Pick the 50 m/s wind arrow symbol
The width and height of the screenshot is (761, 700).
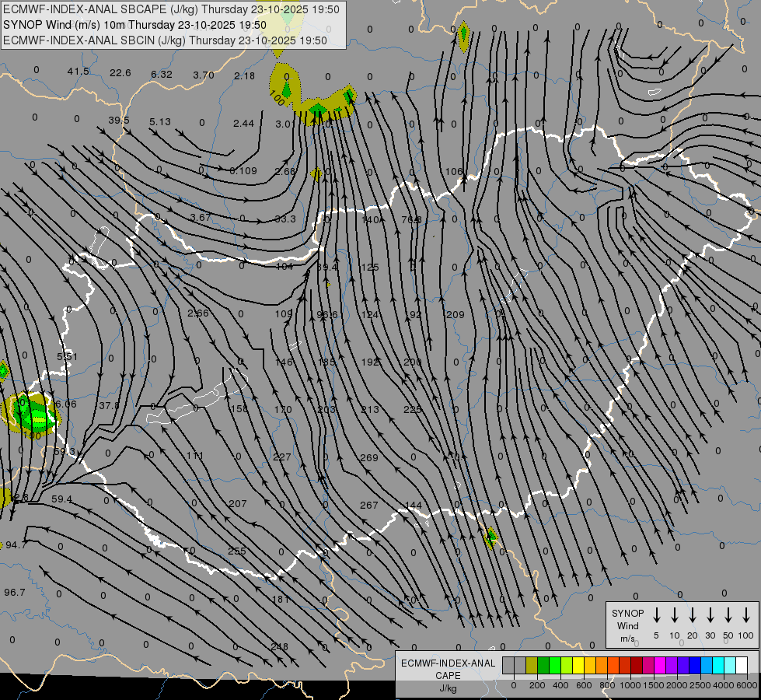click(728, 615)
